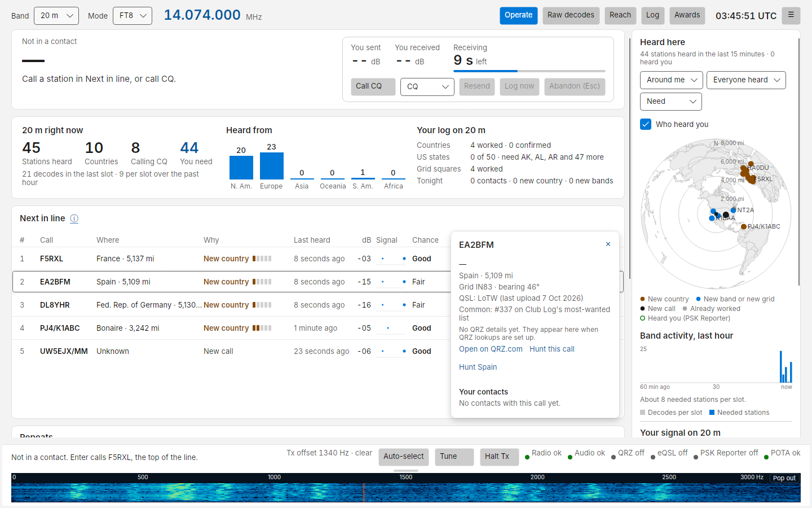Click the Tune button

click(x=454, y=457)
